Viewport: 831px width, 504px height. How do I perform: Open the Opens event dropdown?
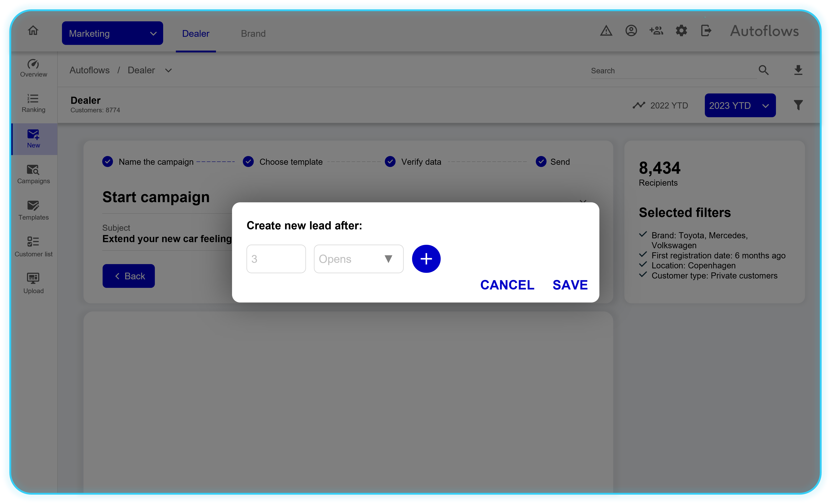click(358, 259)
